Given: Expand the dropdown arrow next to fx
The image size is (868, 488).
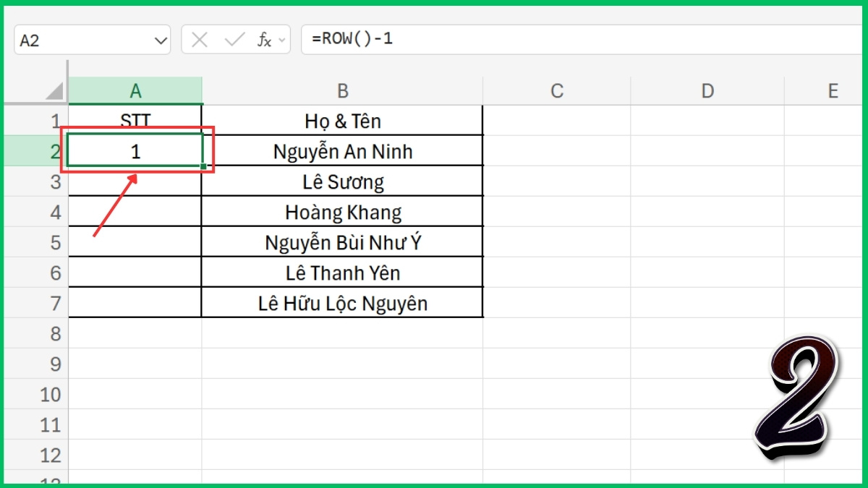Looking at the screenshot, I should click(282, 40).
